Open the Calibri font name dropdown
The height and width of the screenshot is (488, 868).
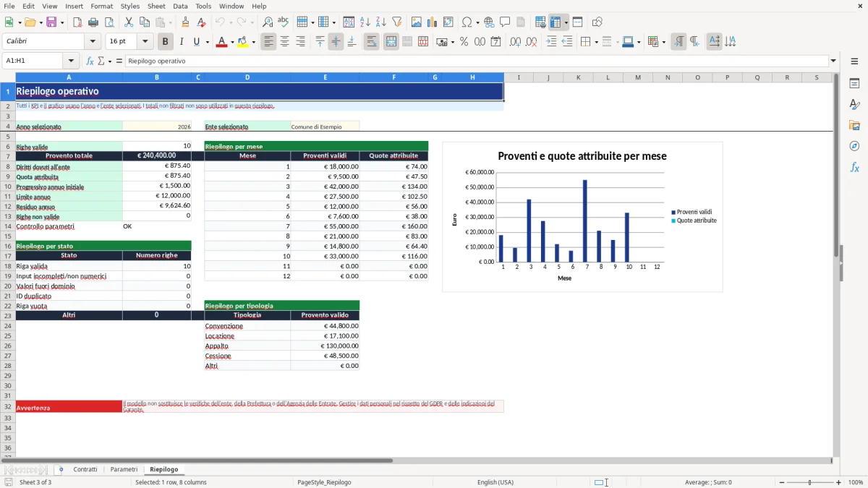pyautogui.click(x=93, y=42)
